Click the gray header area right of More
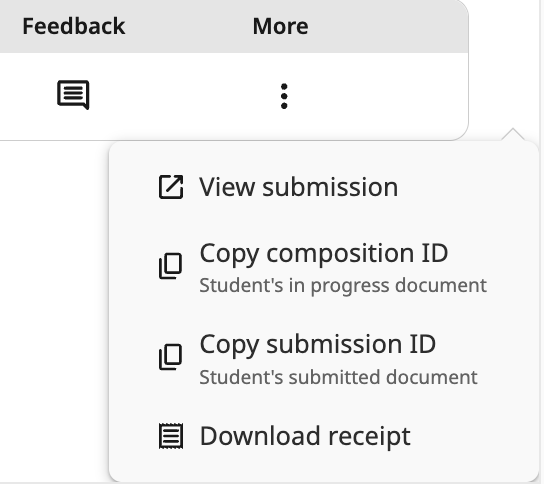 pos(389,26)
